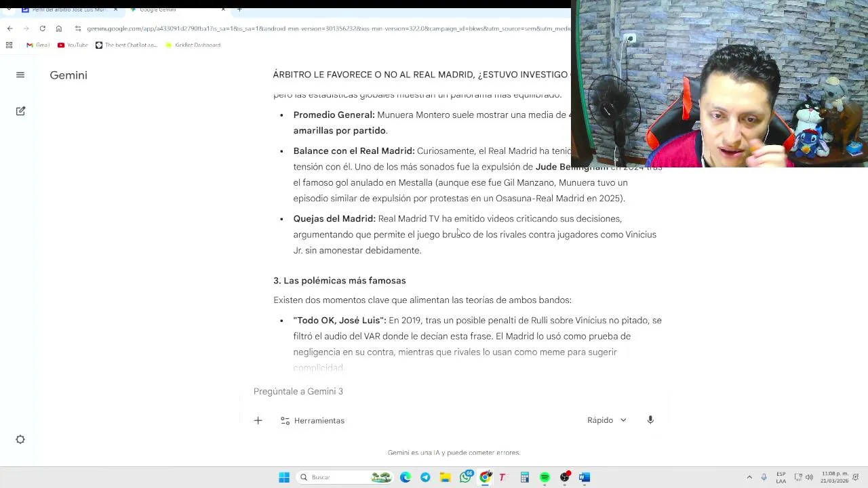The image size is (868, 488).
Task: Open Telegram from the taskbar
Action: tap(425, 477)
